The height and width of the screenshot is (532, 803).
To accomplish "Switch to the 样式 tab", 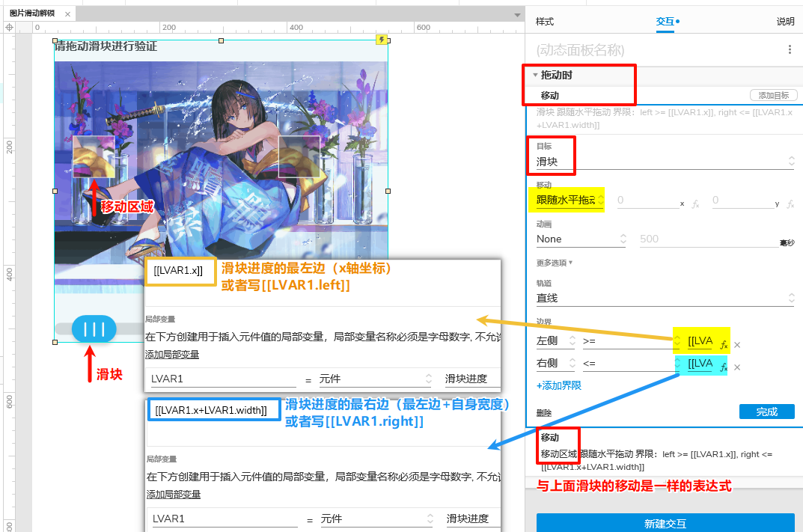I will coord(544,22).
